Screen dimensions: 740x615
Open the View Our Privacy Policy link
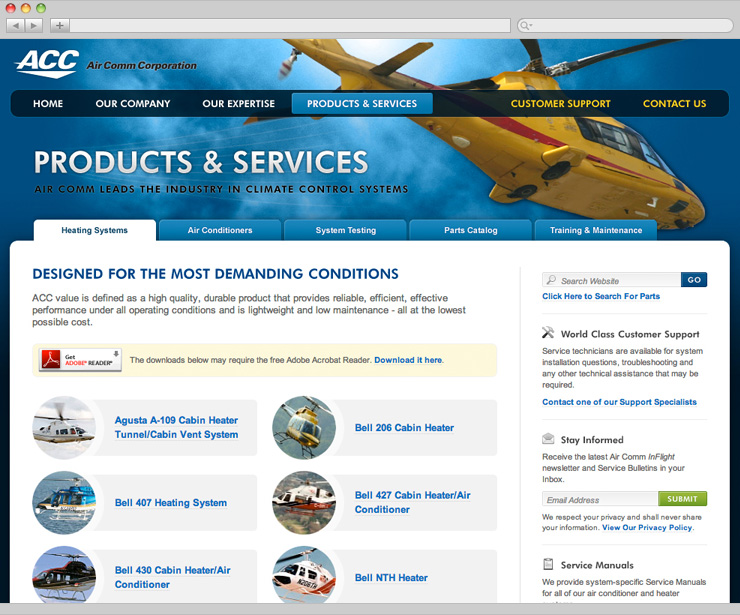[648, 528]
